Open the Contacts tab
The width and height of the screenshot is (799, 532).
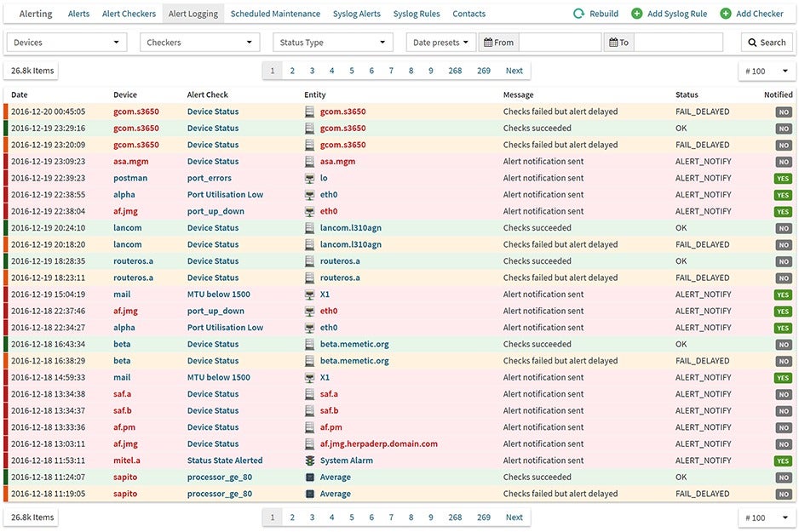pos(468,14)
